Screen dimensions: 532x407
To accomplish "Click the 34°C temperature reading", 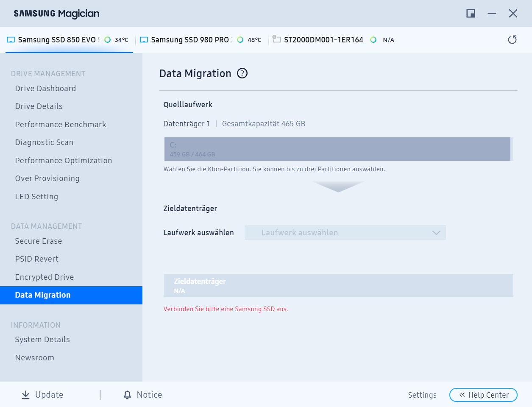I will click(121, 40).
